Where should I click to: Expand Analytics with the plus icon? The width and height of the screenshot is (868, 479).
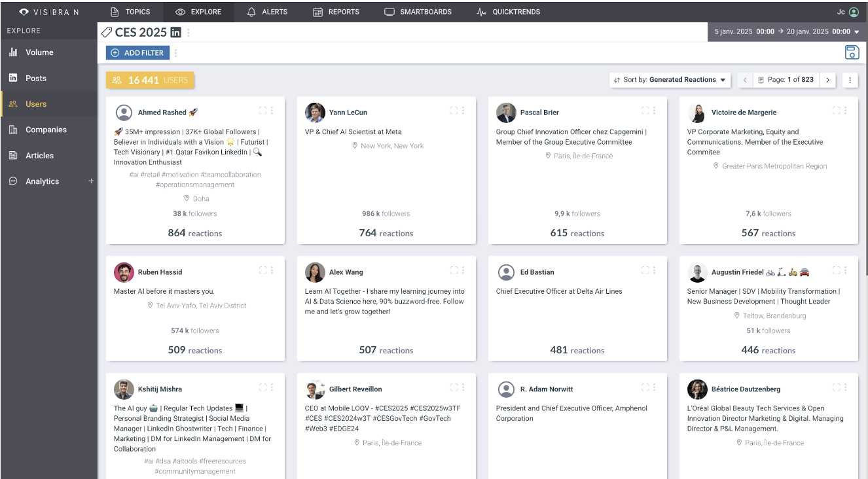tap(91, 181)
